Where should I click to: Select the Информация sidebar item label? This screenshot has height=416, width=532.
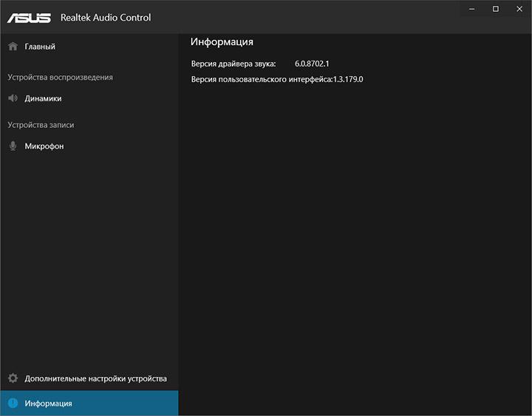[48, 403]
